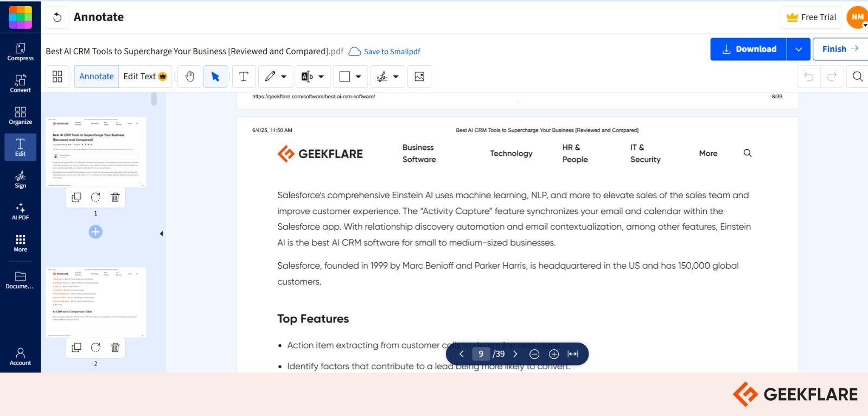This screenshot has height=416, width=868.
Task: Go to the previous page
Action: click(462, 354)
